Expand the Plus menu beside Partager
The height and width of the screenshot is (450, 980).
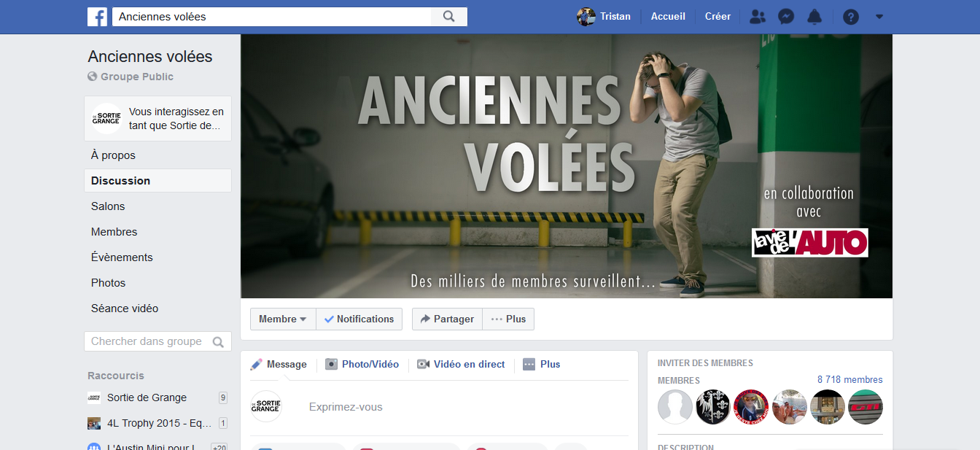tap(508, 319)
